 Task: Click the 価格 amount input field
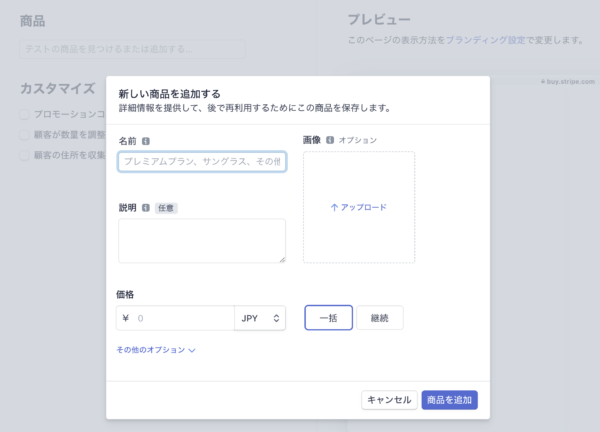tap(175, 318)
